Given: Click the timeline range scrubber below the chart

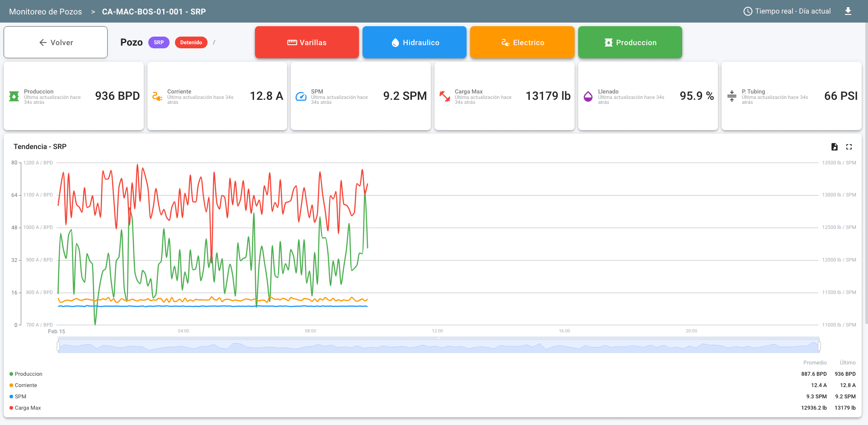Looking at the screenshot, I should [x=439, y=346].
